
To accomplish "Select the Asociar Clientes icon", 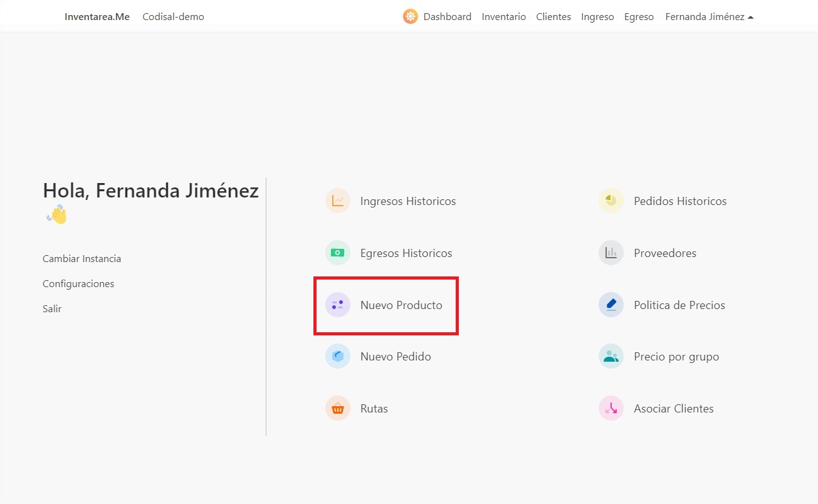I will pyautogui.click(x=611, y=408).
